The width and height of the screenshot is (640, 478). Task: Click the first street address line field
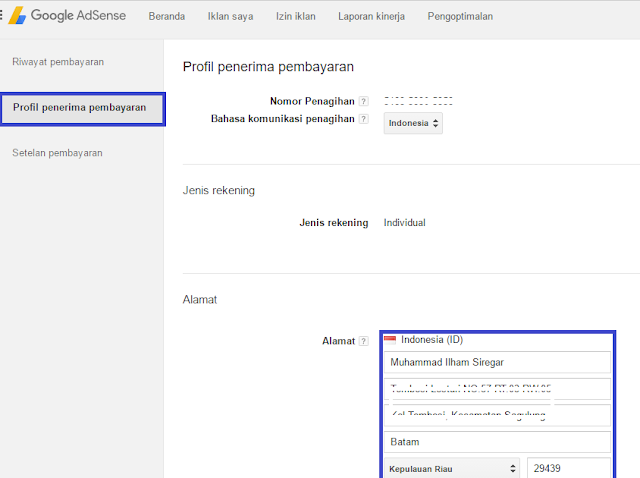pyautogui.click(x=496, y=389)
